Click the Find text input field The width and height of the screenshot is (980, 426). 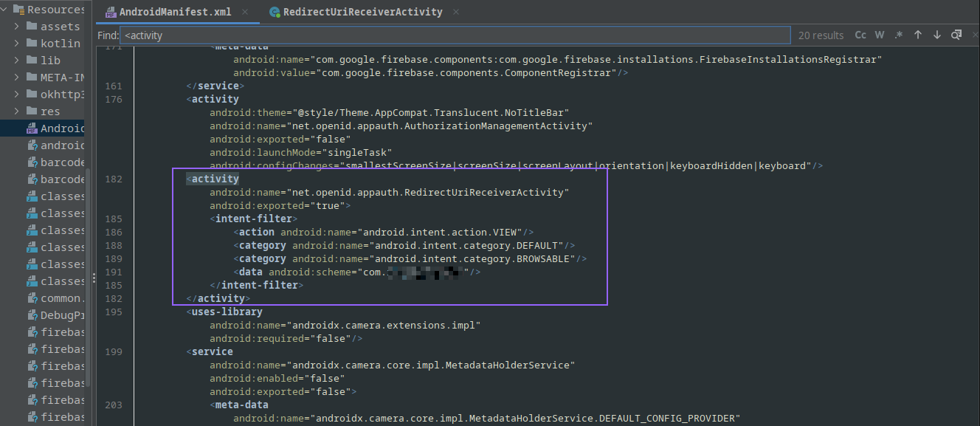[x=454, y=35]
